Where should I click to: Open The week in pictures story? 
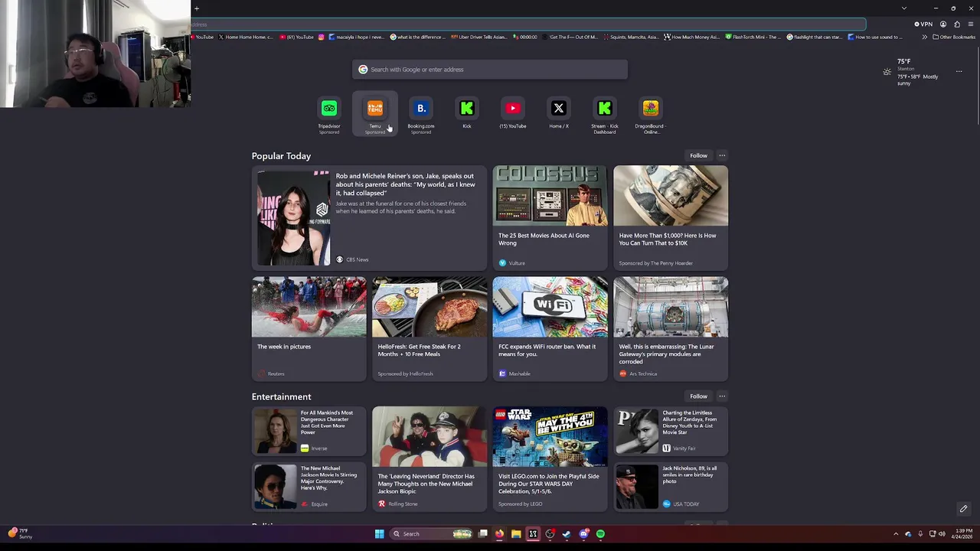tap(309, 329)
